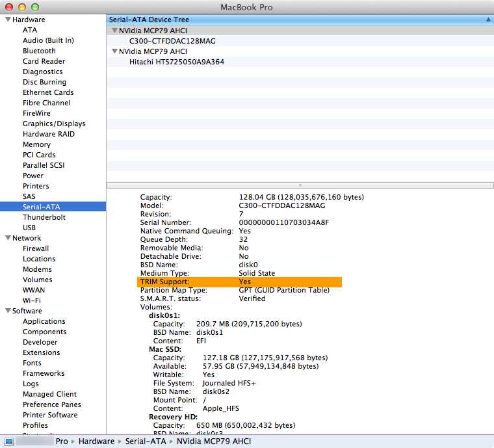494x448 pixels.
Task: Open Graphics/Displays information
Action: tap(54, 124)
